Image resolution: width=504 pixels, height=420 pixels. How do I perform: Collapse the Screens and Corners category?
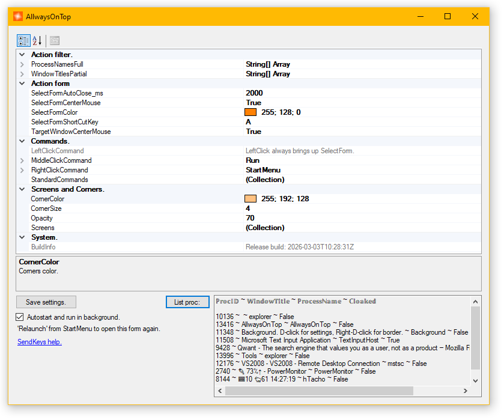pos(22,189)
